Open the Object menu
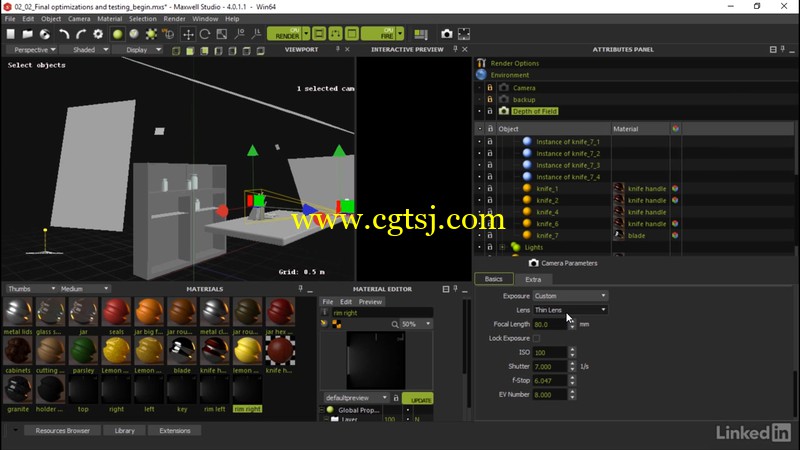This screenshot has height=450, width=800. pyautogui.click(x=51, y=19)
